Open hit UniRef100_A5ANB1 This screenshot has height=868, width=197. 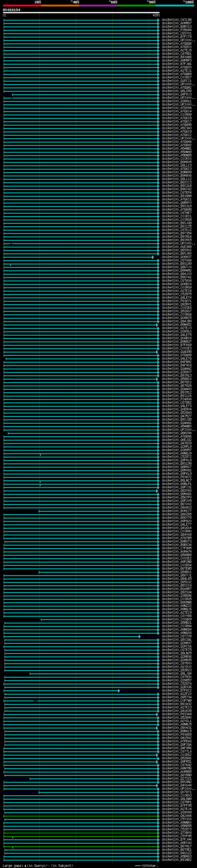point(177,149)
